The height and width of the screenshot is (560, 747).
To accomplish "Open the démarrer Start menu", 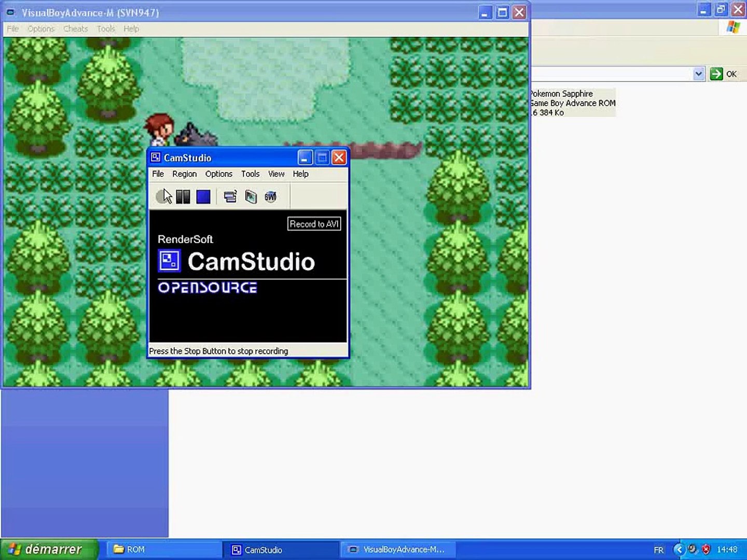I will (x=49, y=549).
